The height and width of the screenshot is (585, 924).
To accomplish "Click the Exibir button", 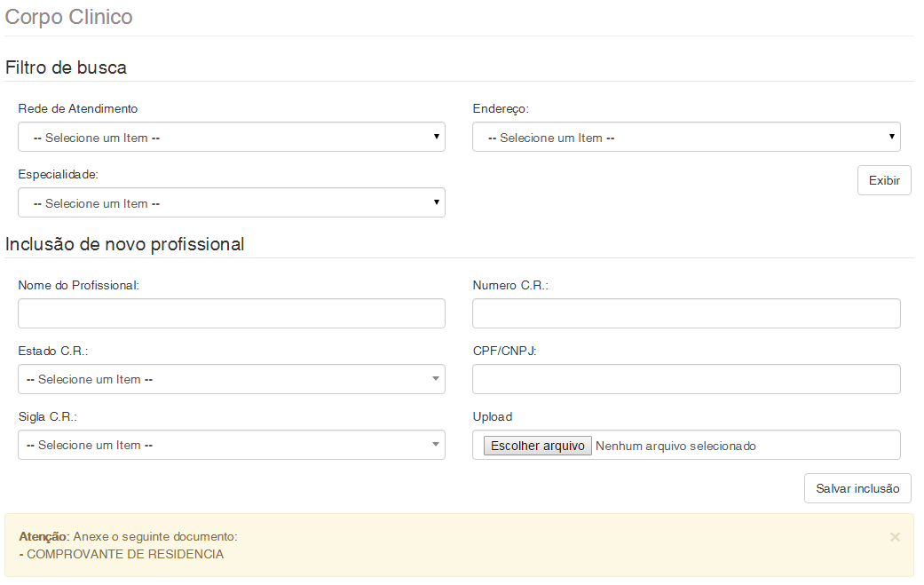I will point(884,180).
